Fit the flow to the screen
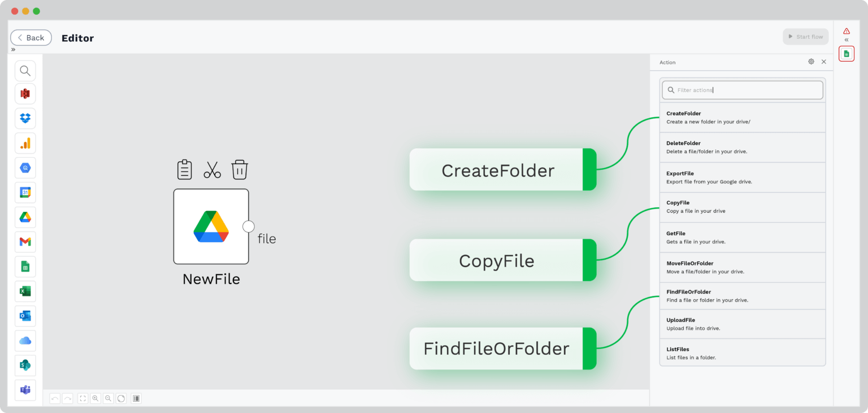This screenshot has width=868, height=413. click(82, 398)
